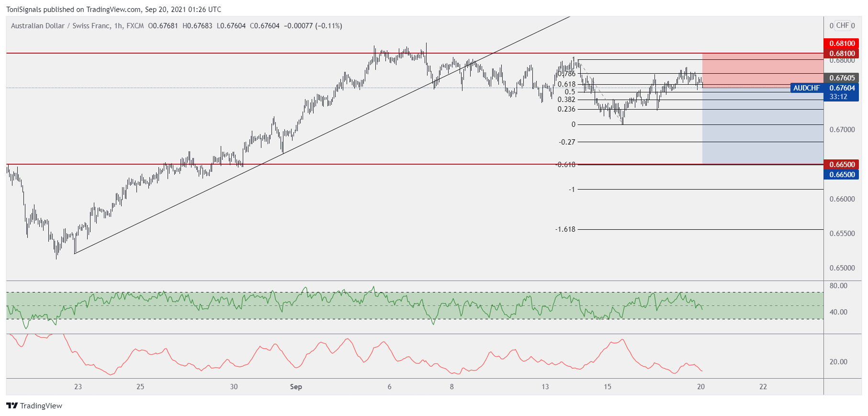The image size is (868, 416).
Task: Select the red 0.68100 stop price tag
Action: coord(842,44)
